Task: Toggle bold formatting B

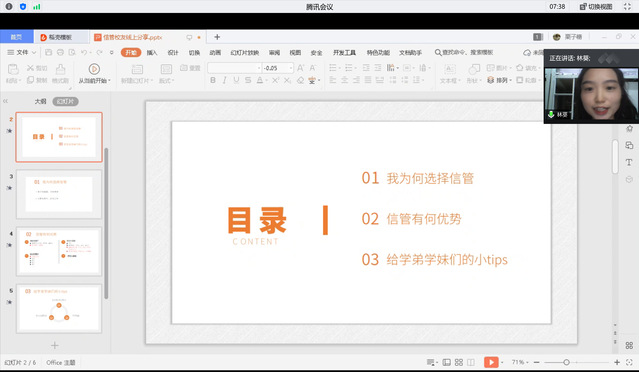Action: [x=213, y=80]
